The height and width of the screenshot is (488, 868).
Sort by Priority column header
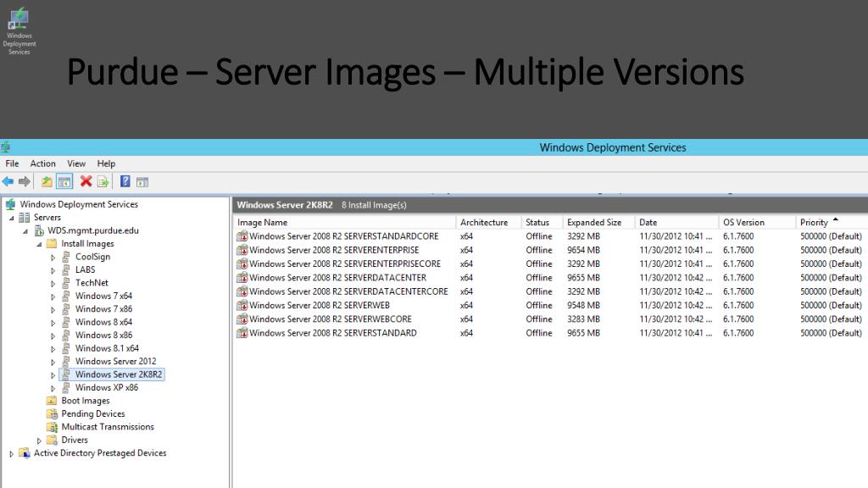832,223
